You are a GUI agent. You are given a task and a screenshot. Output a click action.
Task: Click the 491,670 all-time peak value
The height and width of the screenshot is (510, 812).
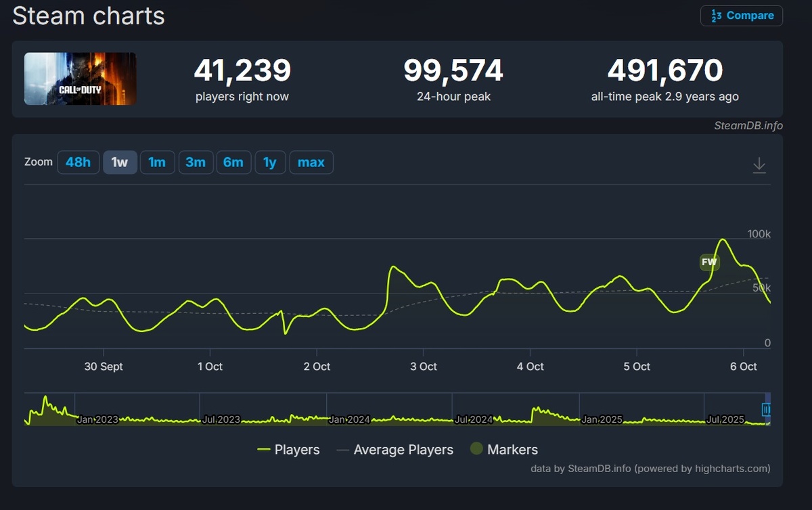point(665,70)
